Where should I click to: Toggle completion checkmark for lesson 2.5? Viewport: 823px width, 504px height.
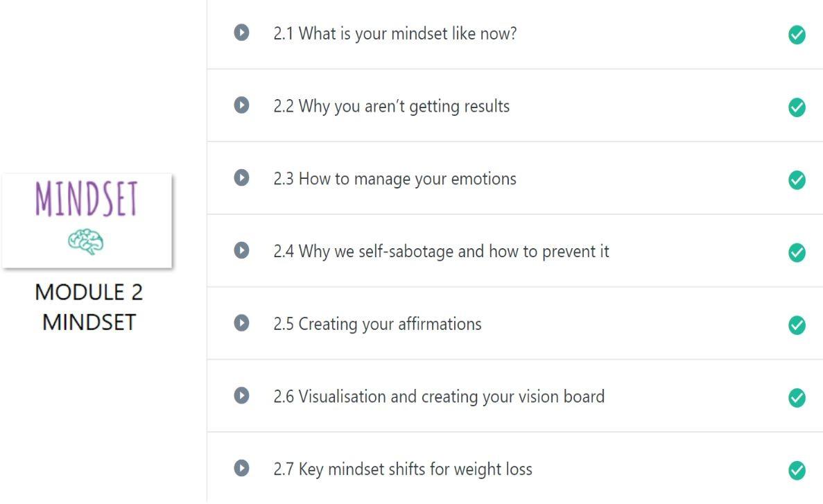coord(797,324)
